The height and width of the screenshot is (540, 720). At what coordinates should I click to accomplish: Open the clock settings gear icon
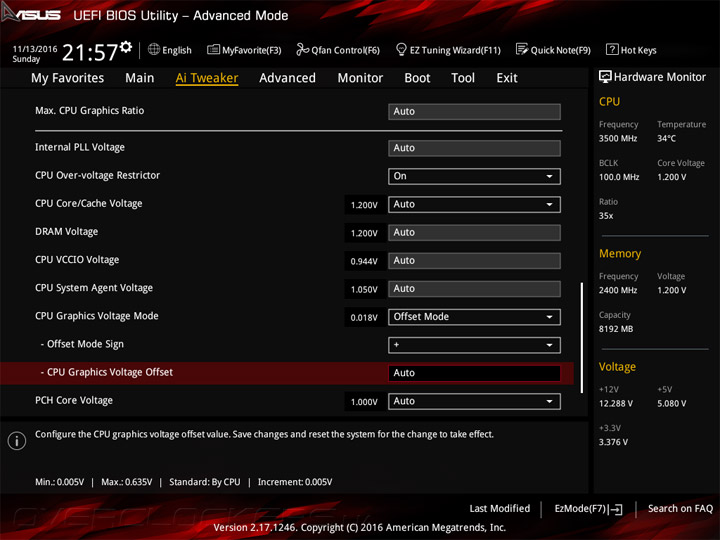(126, 46)
